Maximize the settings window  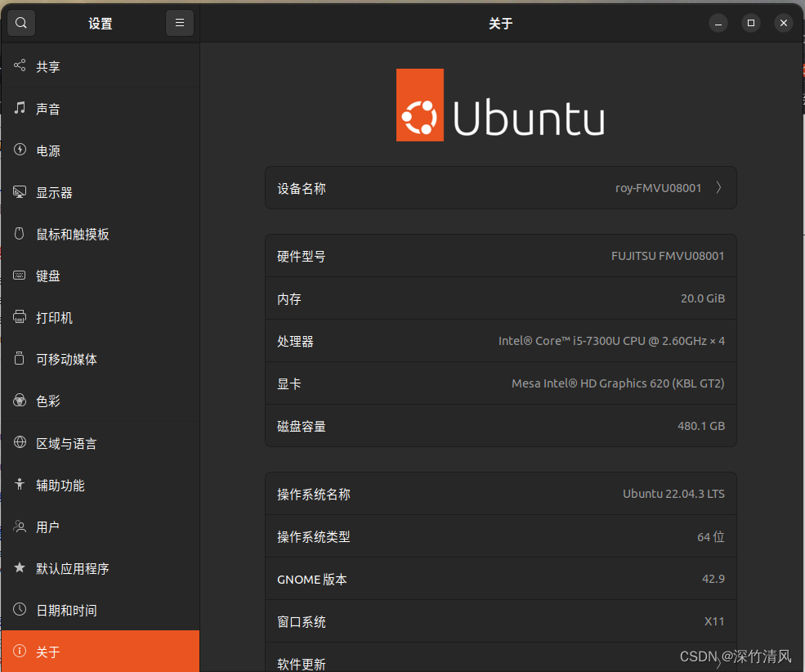[x=750, y=23]
